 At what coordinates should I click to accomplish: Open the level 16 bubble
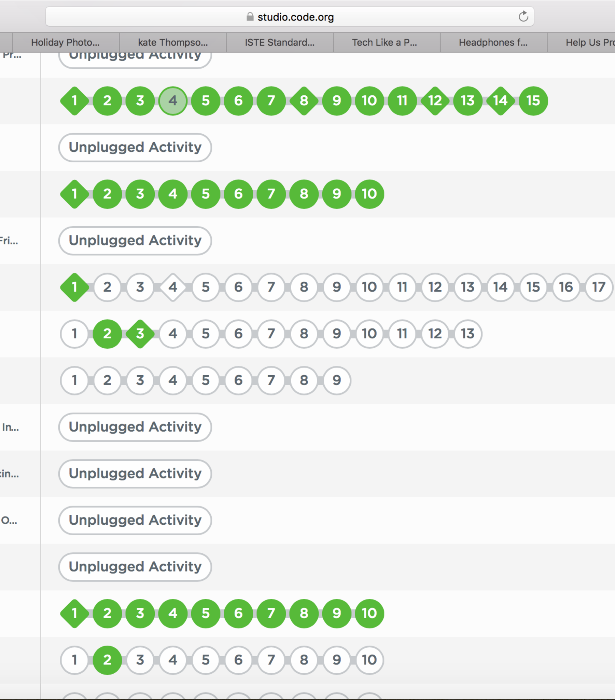[x=566, y=287]
